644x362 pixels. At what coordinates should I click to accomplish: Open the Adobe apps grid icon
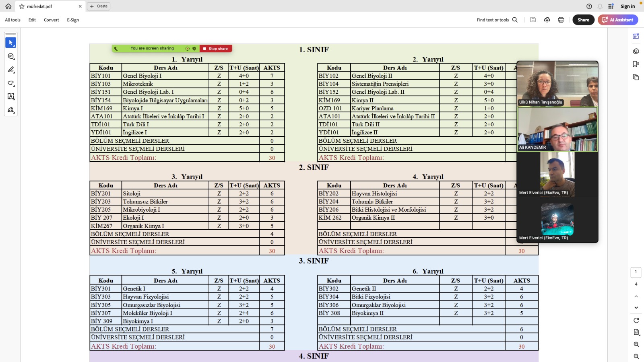tap(611, 6)
